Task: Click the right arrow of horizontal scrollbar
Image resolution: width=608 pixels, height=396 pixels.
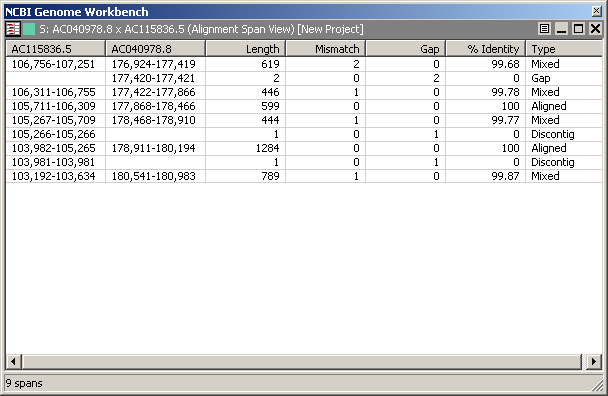Action: click(x=594, y=361)
